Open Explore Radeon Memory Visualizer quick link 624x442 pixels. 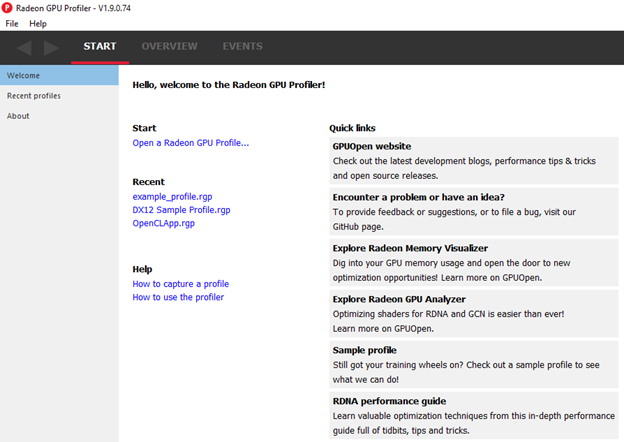point(410,248)
